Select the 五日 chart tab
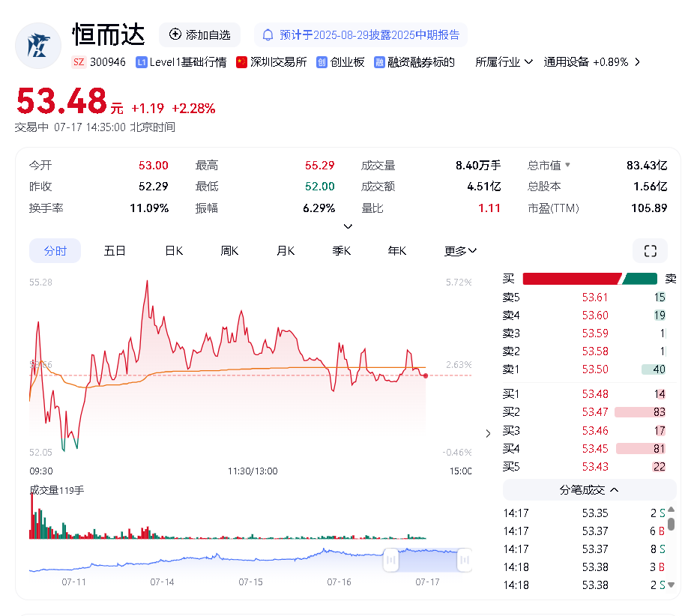The image size is (691, 616). click(x=115, y=251)
